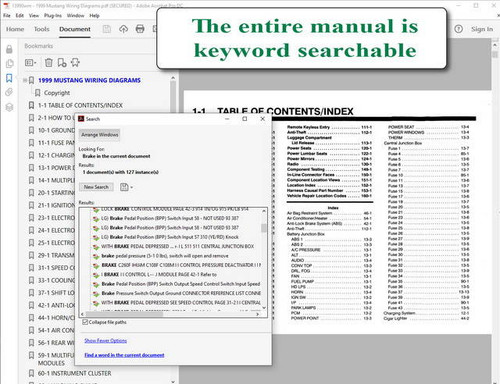Image resolution: width=500 pixels, height=384 pixels.
Task: Select the 29-1 TRANSM bookmark
Action: (56, 255)
